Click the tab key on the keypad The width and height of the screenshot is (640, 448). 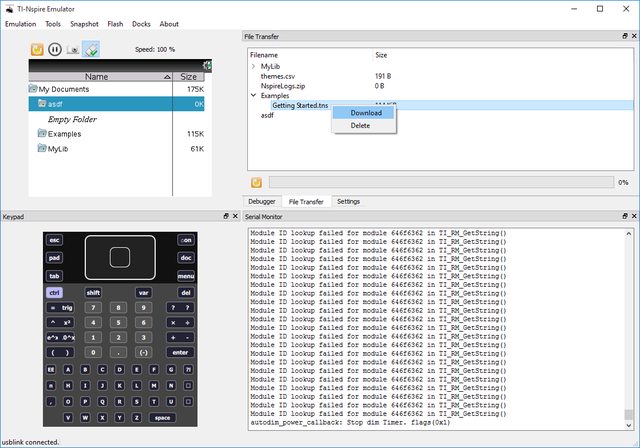coord(54,276)
